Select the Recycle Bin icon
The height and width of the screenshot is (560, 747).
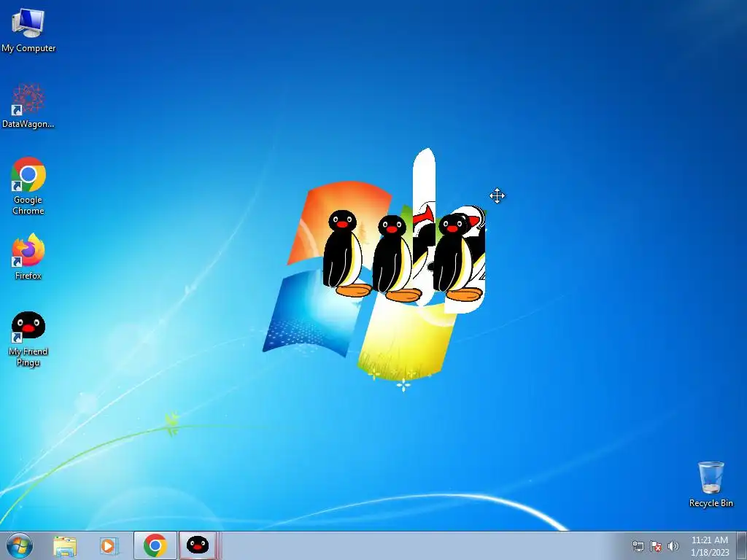pyautogui.click(x=711, y=484)
